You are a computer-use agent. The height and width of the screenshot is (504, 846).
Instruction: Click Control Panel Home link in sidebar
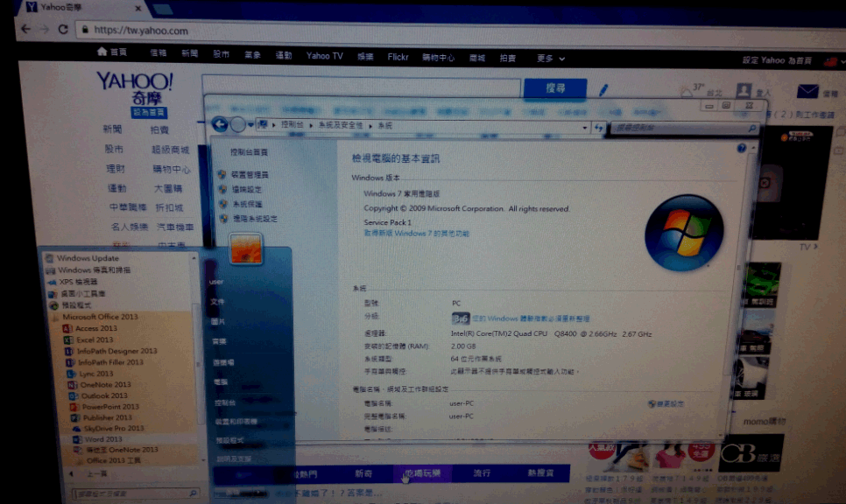point(249,152)
